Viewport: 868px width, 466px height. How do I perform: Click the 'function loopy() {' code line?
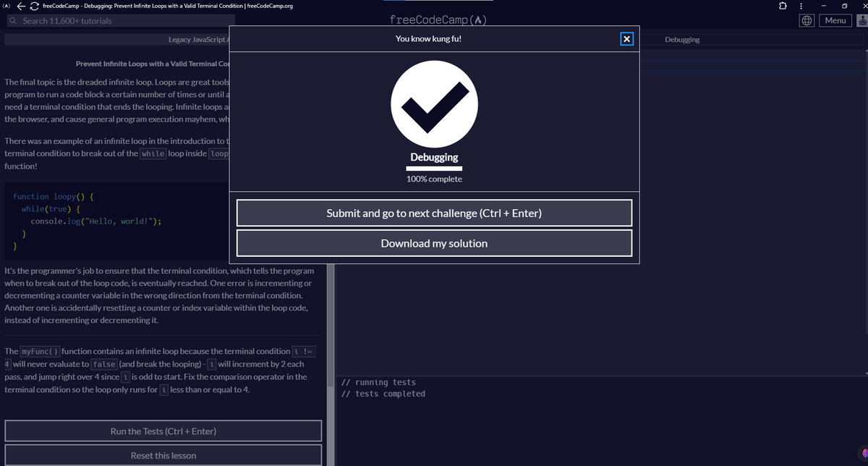click(55, 196)
